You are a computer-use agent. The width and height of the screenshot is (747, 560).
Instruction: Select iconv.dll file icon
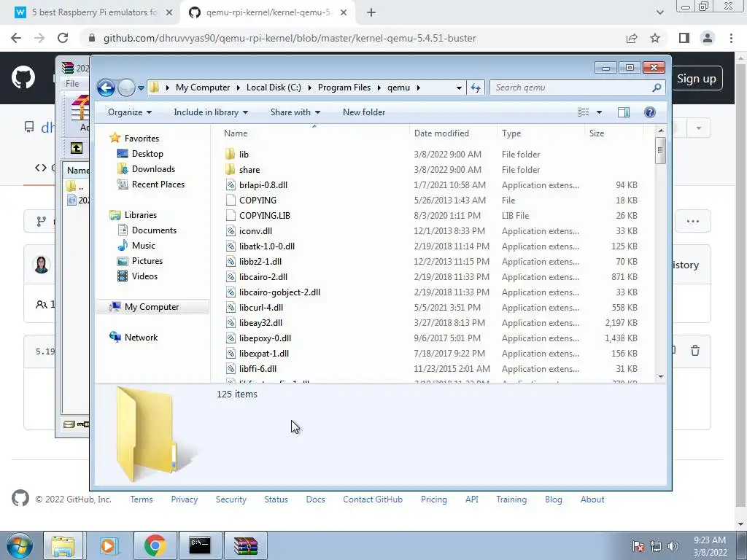coord(231,231)
